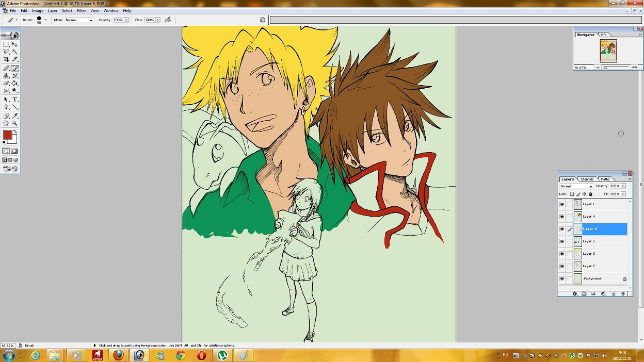Open layer blend mode Normal dropdown
Image resolution: width=644 pixels, height=362 pixels.
pos(576,186)
